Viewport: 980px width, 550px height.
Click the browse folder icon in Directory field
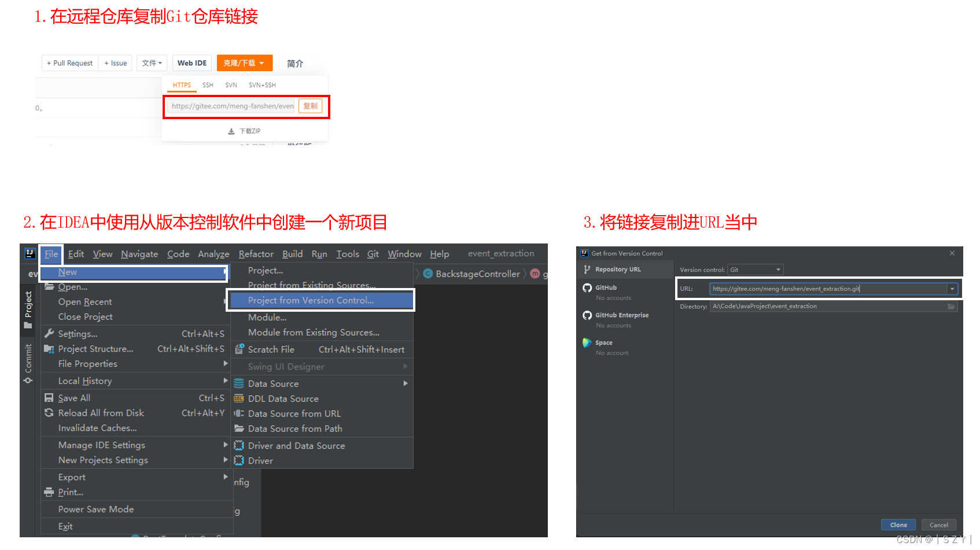point(951,307)
